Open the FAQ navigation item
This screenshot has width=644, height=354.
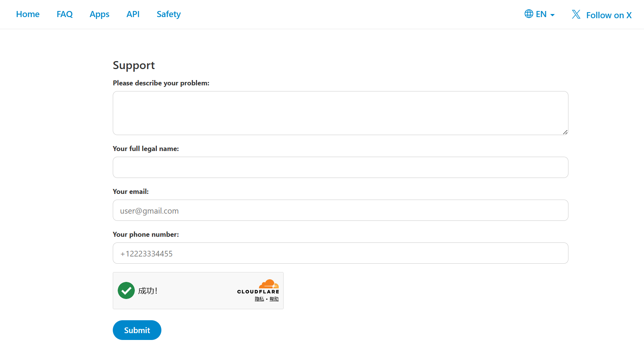click(65, 14)
